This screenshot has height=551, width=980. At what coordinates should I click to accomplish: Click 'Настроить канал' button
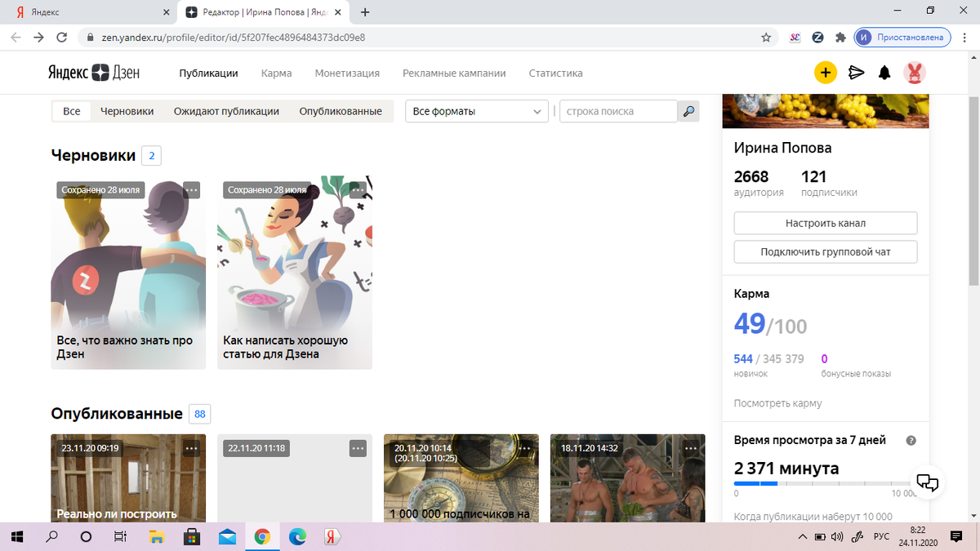tap(826, 223)
